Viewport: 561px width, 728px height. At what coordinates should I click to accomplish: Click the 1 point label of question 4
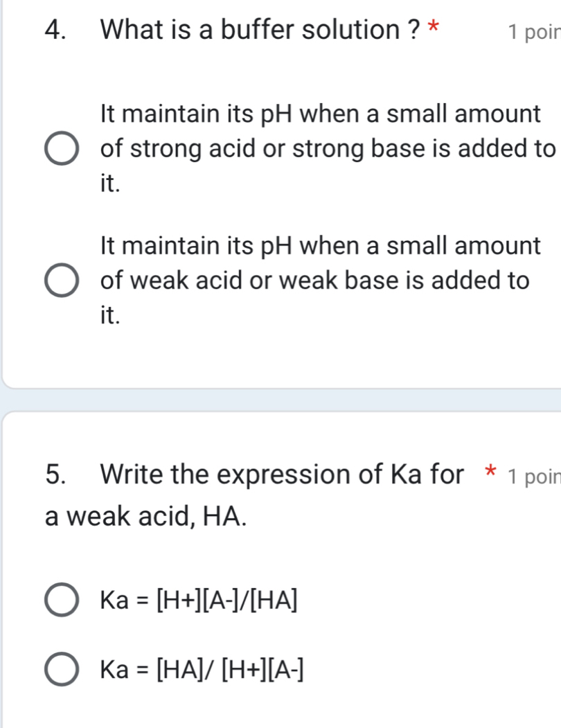coord(533,32)
